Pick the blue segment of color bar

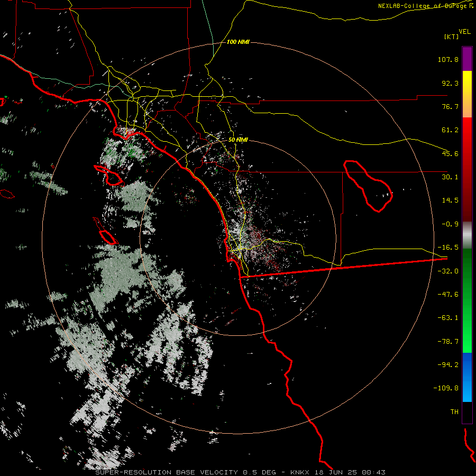(x=467, y=377)
